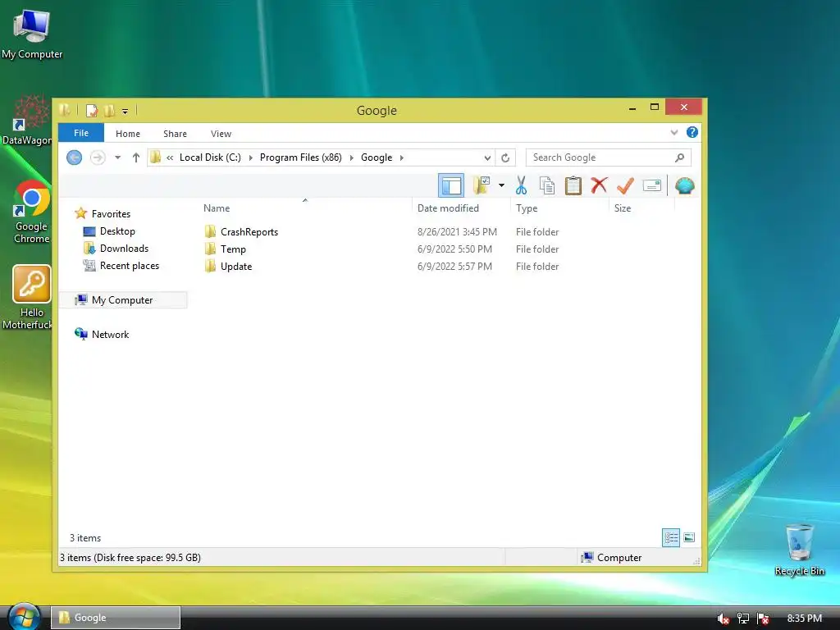Viewport: 840px width, 630px height.
Task: Switch to Large icons view button
Action: [689, 537]
